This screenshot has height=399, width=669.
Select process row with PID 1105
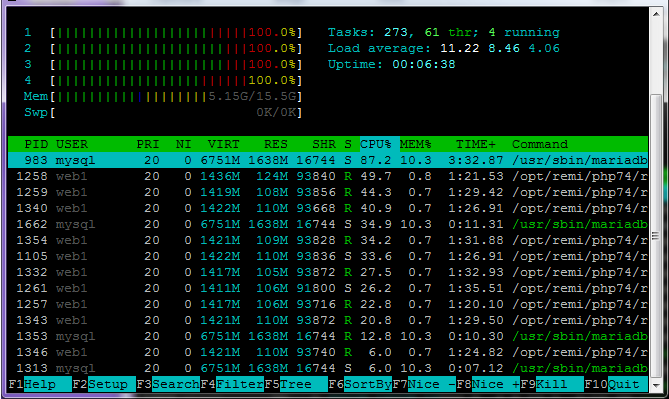(x=328, y=256)
